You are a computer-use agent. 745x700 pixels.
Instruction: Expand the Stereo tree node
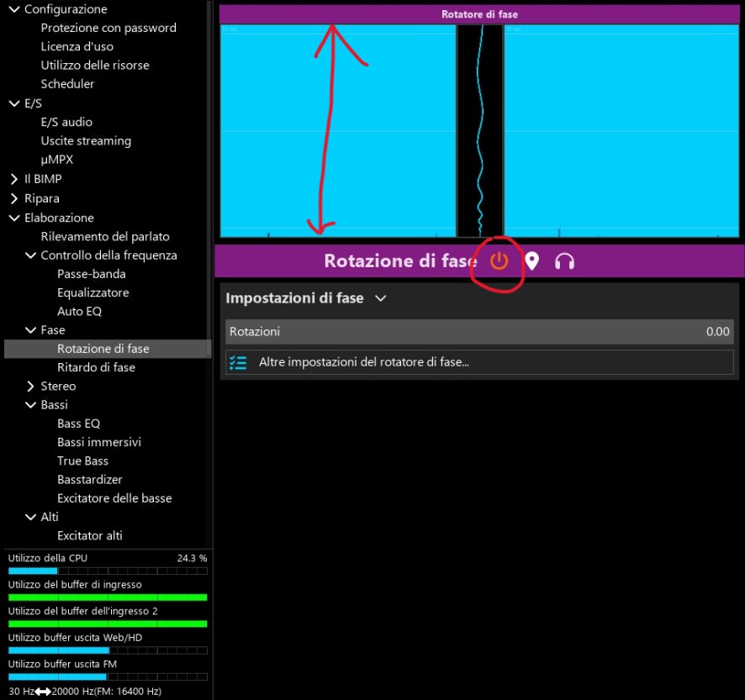point(31,386)
